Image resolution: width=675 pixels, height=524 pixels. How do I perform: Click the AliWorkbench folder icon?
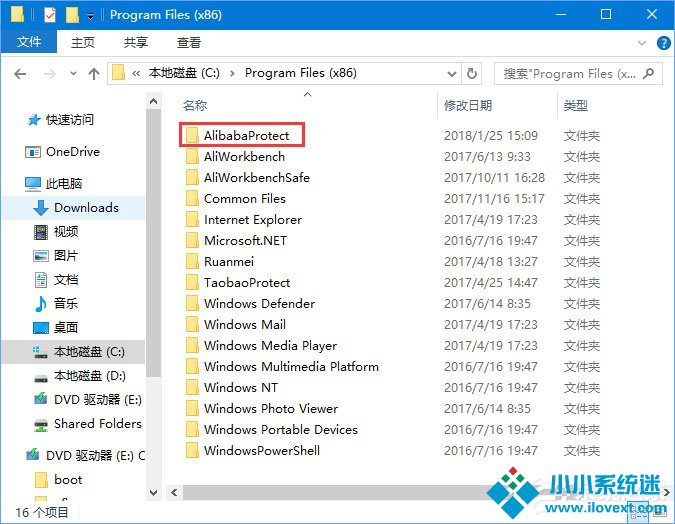coord(192,156)
